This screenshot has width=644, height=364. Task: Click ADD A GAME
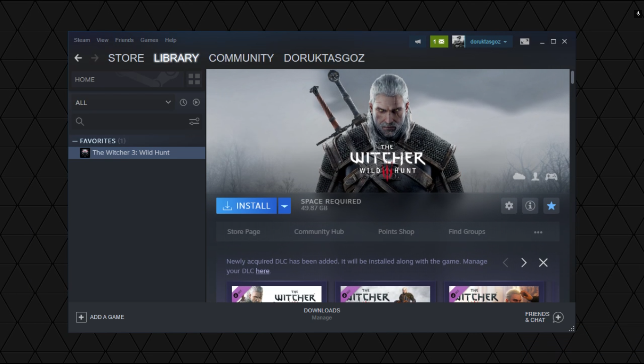[x=107, y=317]
